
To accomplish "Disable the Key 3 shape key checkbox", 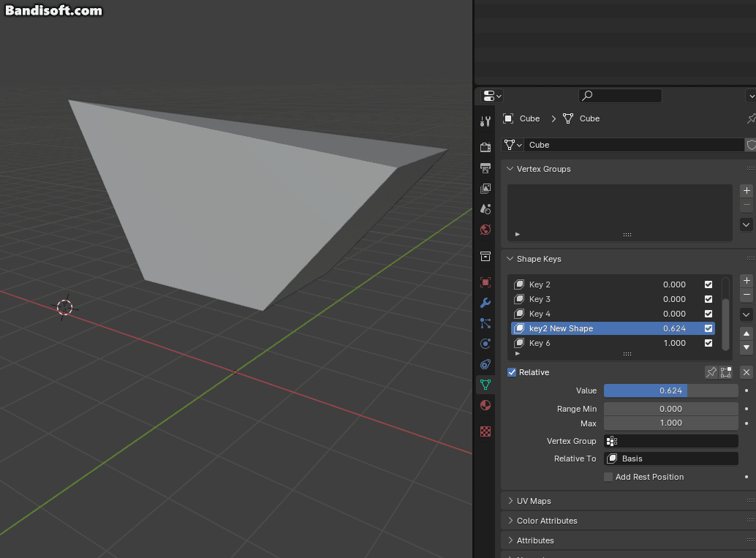I will (708, 299).
